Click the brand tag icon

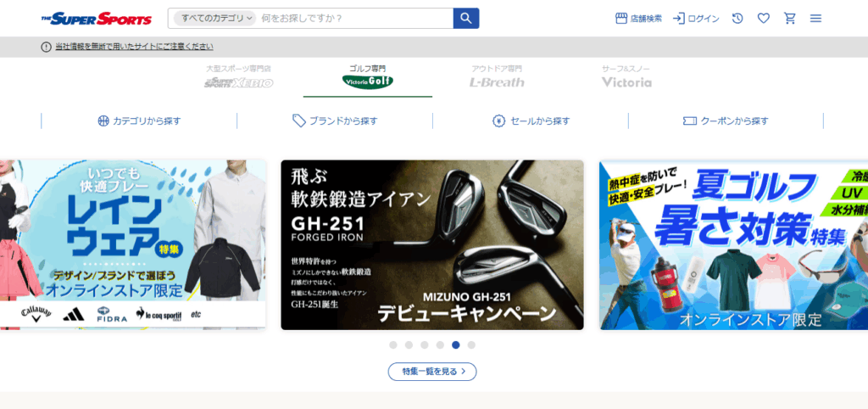[299, 120]
